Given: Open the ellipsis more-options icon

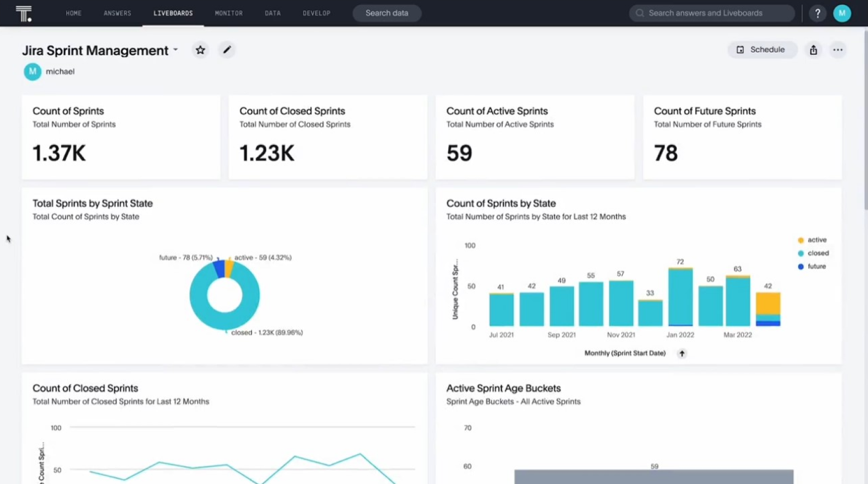Looking at the screenshot, I should [838, 50].
